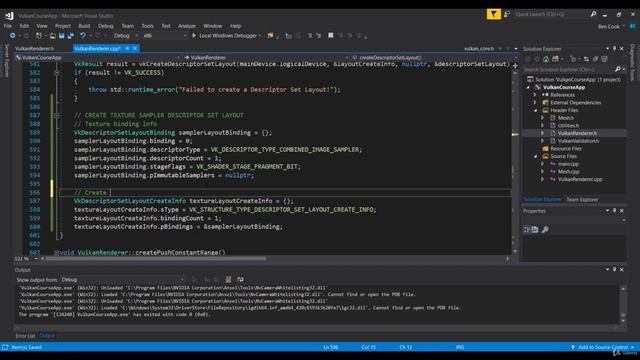Image resolution: width=640 pixels, height=360 pixels.
Task: Toggle Word Wrap icon in Output toolbar
Action: pos(240,280)
